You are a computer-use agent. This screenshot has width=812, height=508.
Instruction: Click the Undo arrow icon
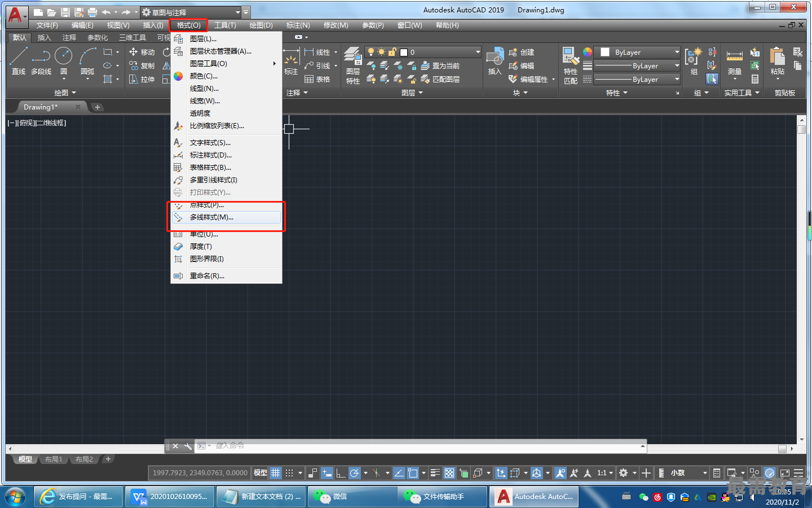click(106, 12)
